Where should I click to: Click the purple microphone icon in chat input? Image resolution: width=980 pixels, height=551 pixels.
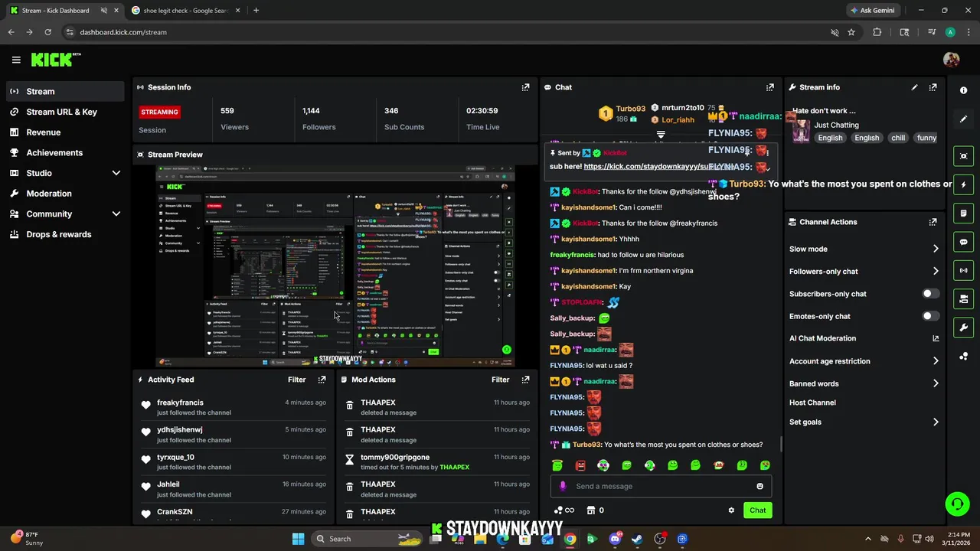563,486
